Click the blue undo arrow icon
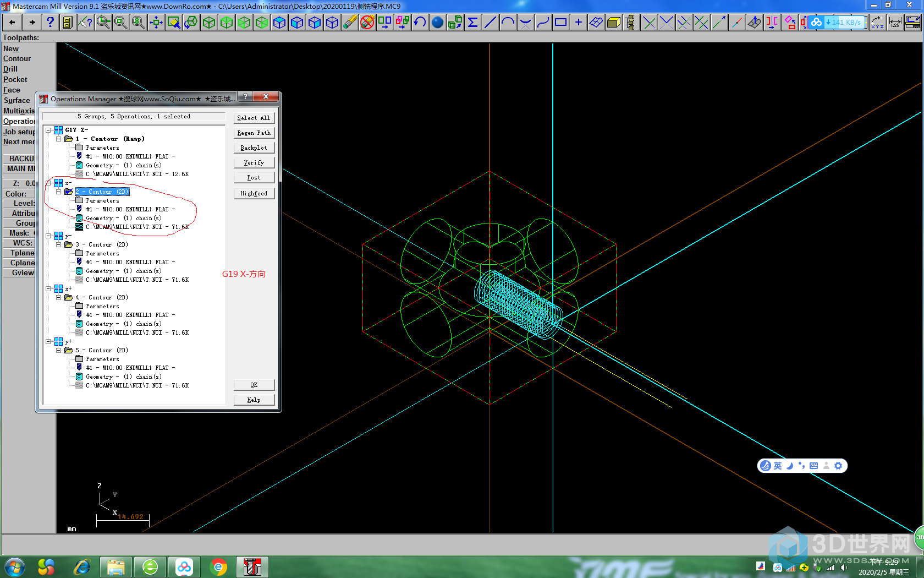 click(420, 22)
